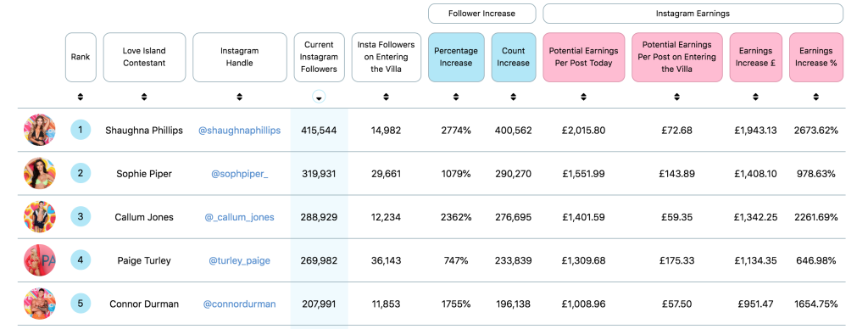
Task: Sort by Earnings Per Post on Entering arrows
Action: [x=676, y=97]
